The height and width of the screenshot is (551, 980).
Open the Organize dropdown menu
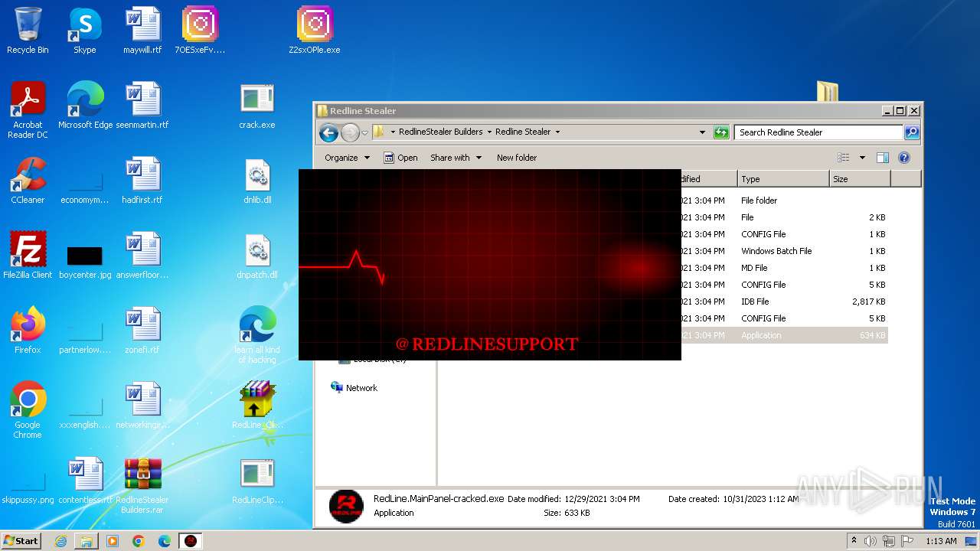pos(347,158)
